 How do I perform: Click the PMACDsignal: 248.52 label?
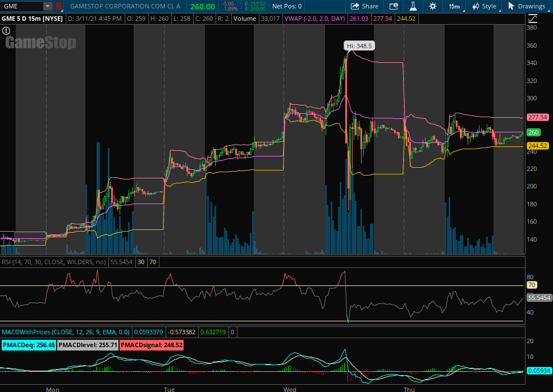pos(151,345)
